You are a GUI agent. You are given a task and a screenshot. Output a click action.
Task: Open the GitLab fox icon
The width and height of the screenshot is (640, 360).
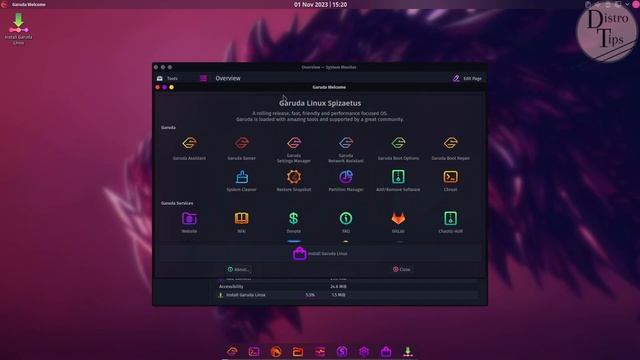coord(398,218)
